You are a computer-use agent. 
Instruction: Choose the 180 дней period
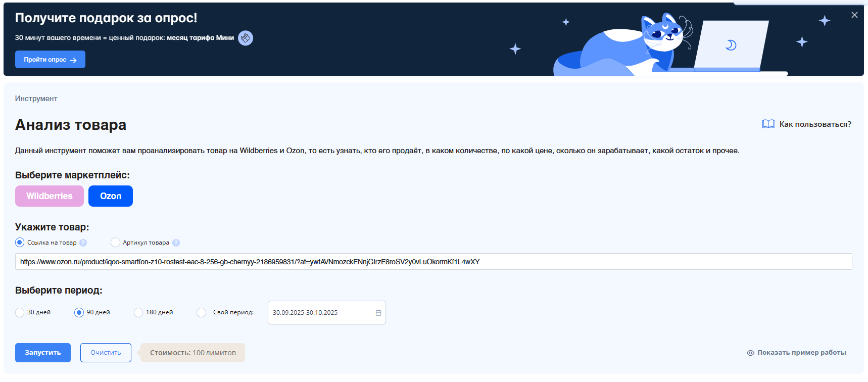[138, 312]
